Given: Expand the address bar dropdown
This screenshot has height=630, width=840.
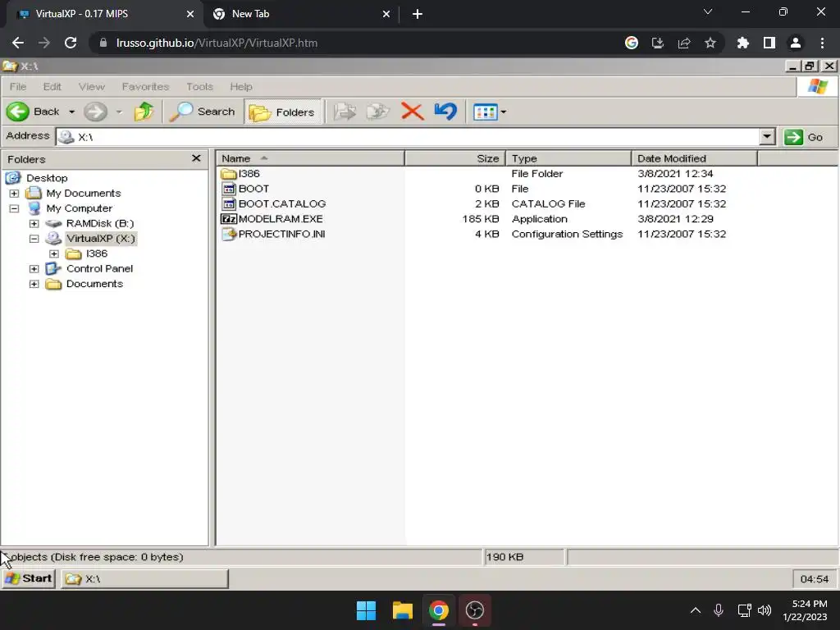Looking at the screenshot, I should click(767, 137).
